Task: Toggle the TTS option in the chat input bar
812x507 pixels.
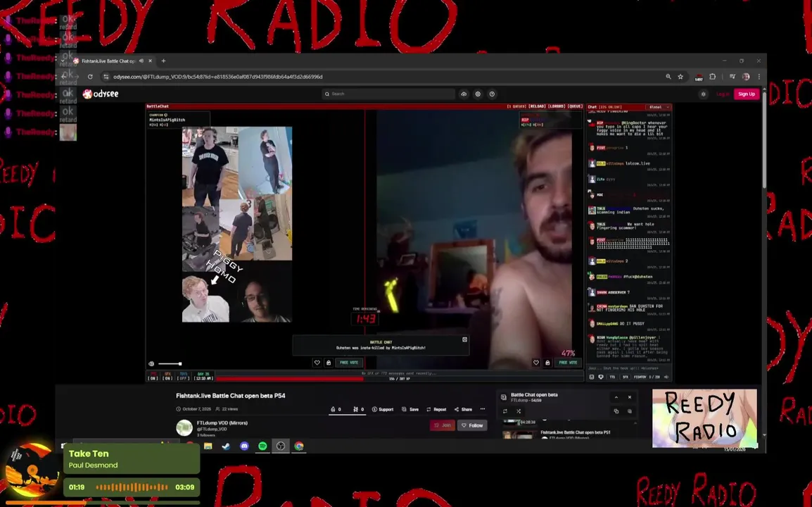Action: pyautogui.click(x=612, y=377)
